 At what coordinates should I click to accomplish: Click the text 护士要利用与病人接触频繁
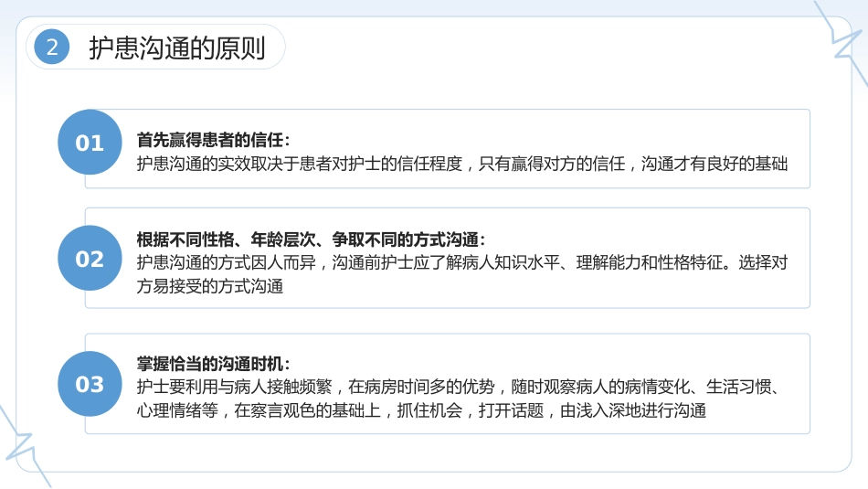click(234, 387)
